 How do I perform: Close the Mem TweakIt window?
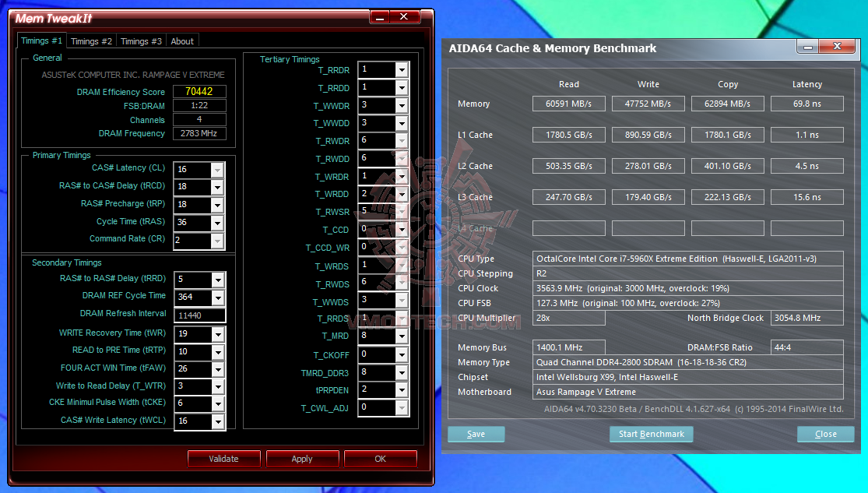click(404, 17)
